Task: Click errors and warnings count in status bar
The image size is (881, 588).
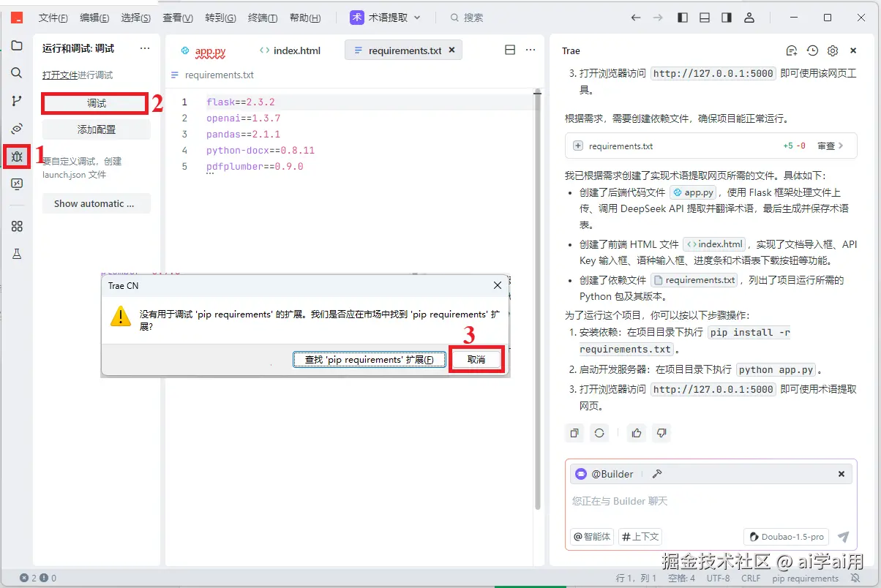Action: [38, 578]
